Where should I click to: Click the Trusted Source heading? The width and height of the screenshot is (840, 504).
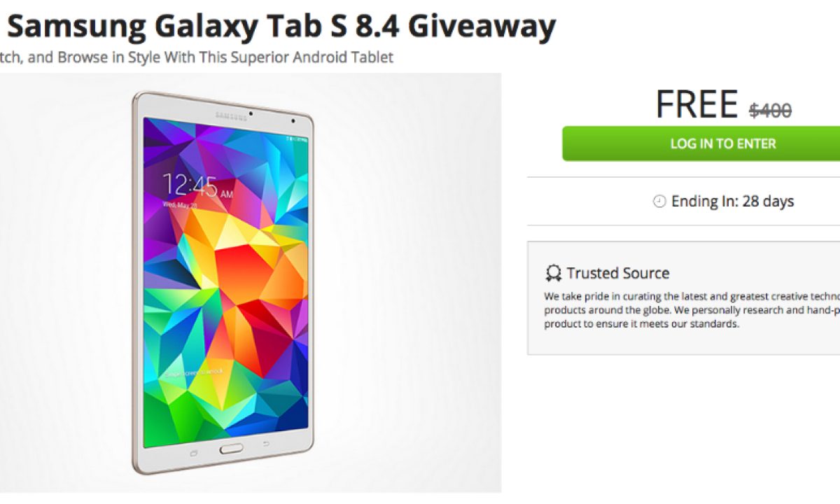pos(618,273)
